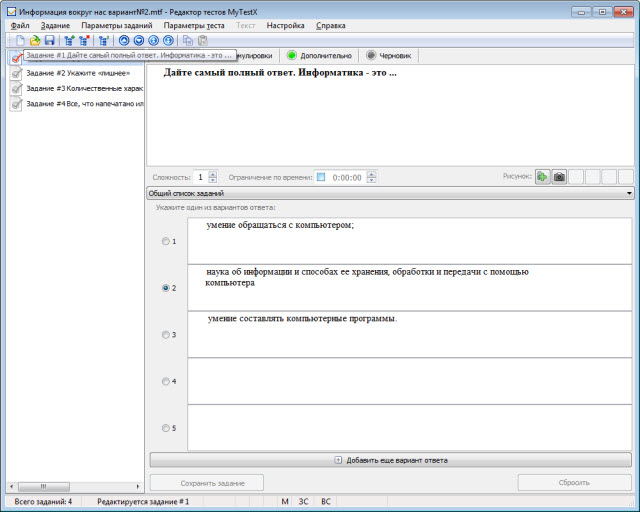Click the Save floppy disk icon
This screenshot has width=640, height=512.
coord(49,41)
